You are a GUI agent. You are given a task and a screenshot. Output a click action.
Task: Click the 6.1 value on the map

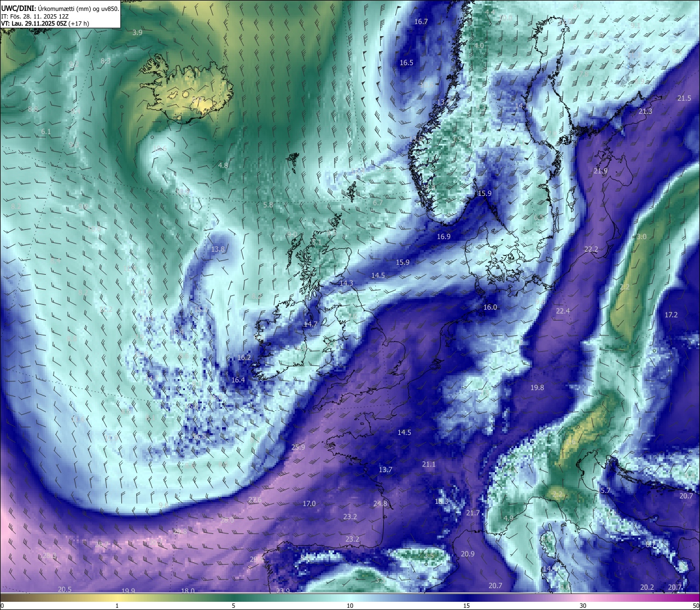tap(46, 132)
